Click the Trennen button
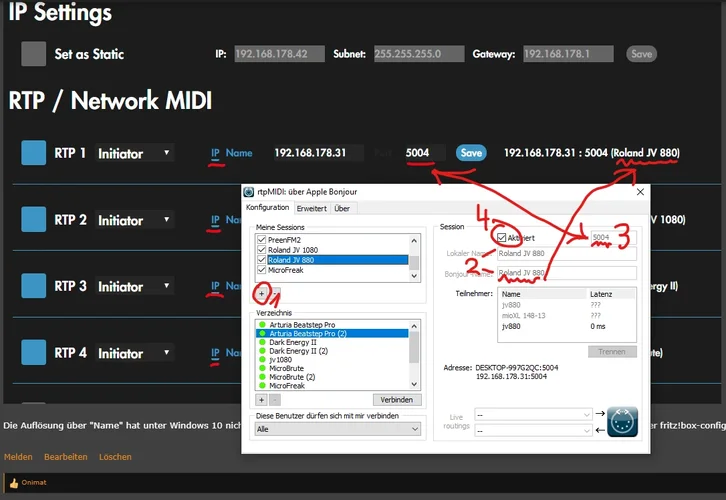 (612, 352)
